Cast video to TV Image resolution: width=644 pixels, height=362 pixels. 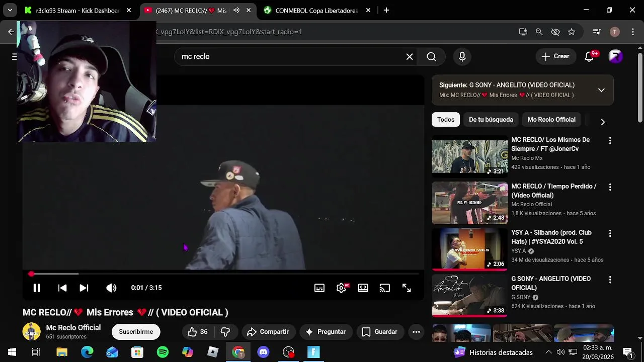[x=385, y=288]
